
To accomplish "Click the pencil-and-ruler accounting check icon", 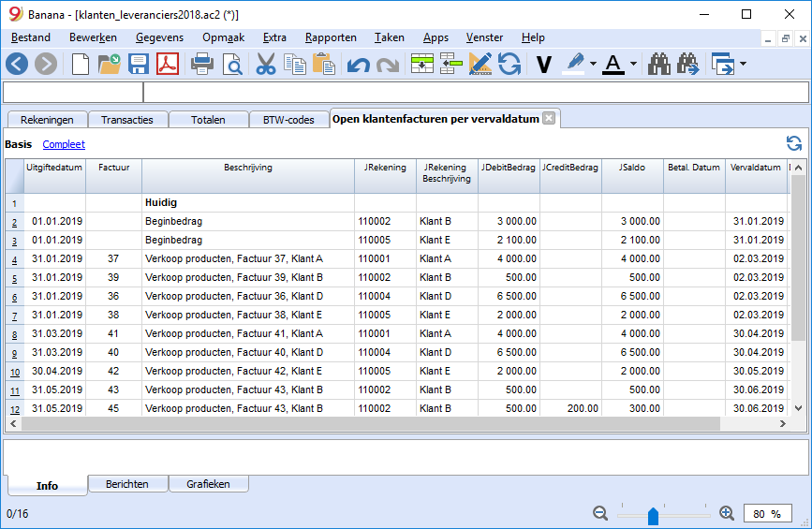I will coord(480,65).
